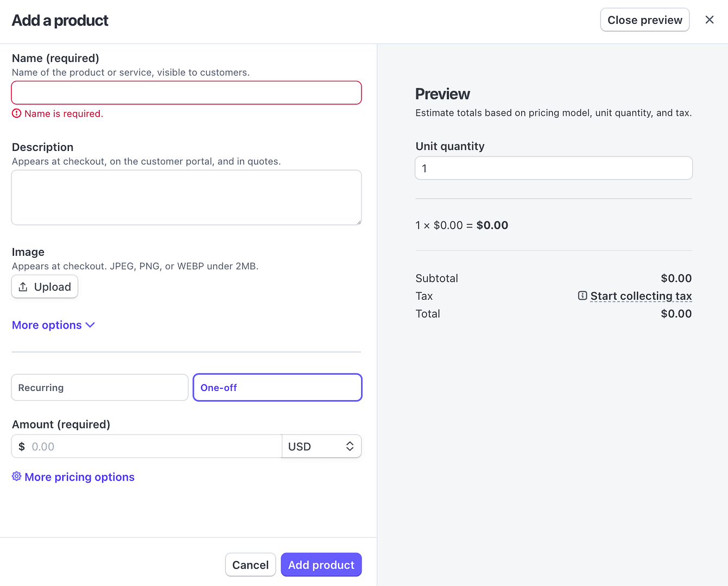Select the Recurring pricing option
Screen dimensions: 728x586
tap(99, 387)
